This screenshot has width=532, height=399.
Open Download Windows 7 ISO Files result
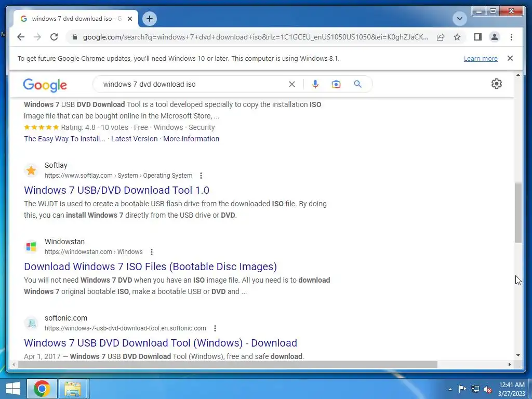pos(150,267)
